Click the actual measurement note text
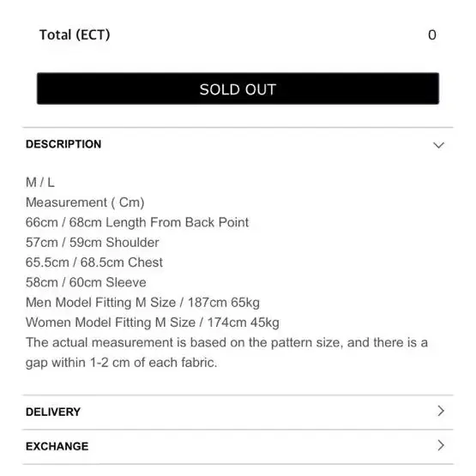476x476 pixels. click(x=226, y=342)
